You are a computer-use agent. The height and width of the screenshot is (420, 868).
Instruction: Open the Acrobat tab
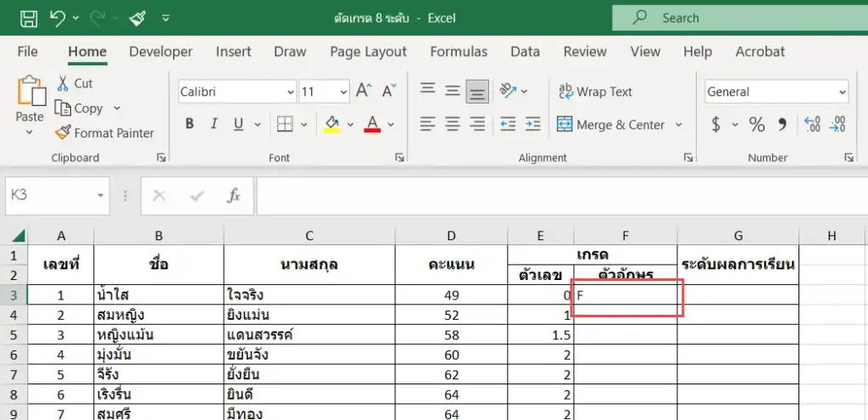pyautogui.click(x=760, y=52)
